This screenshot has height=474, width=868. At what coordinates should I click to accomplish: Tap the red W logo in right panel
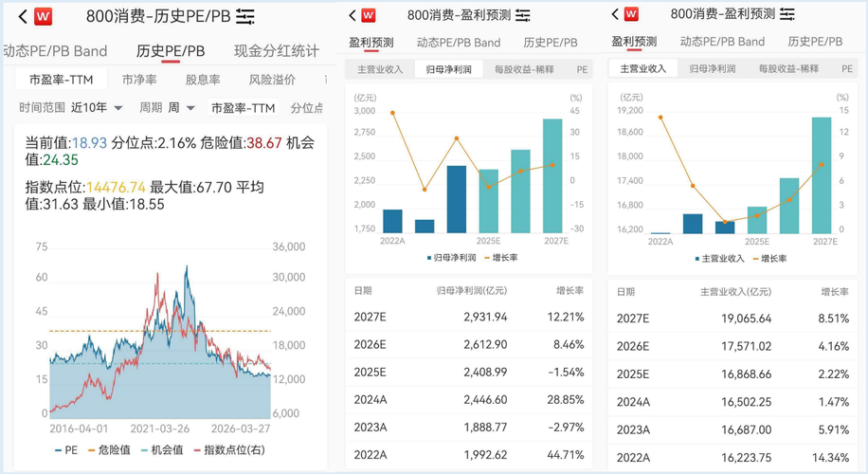point(632,14)
